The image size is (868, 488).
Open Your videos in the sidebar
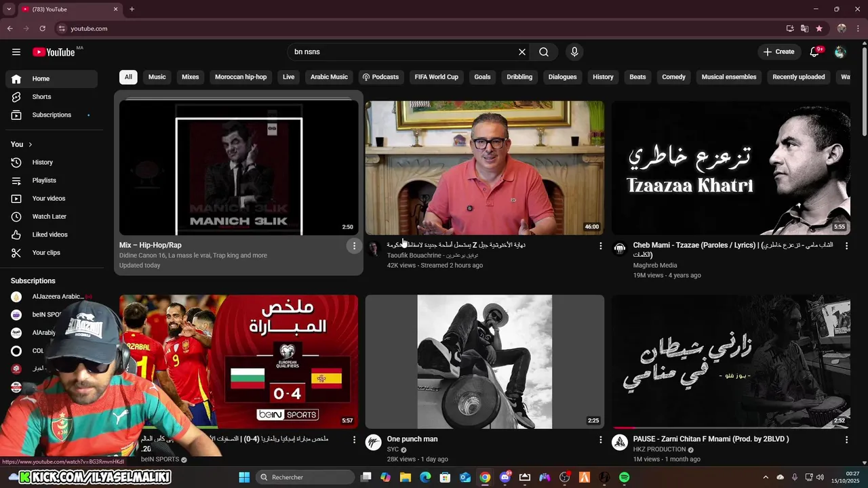(x=52, y=199)
